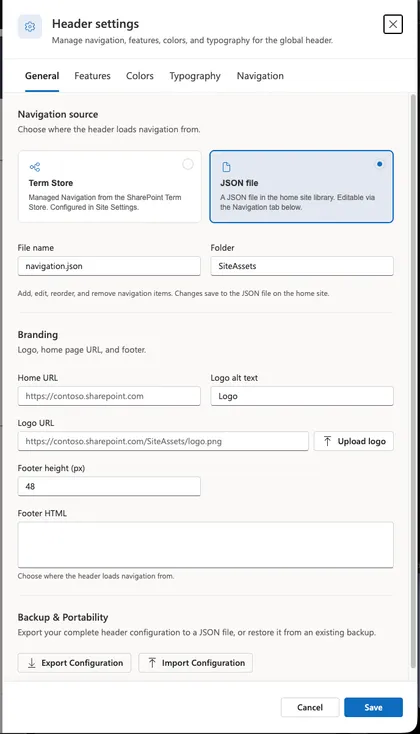The image size is (420, 734).
Task: Click the 'Managed Navigation from the SharePoint' description
Action: 105,202
